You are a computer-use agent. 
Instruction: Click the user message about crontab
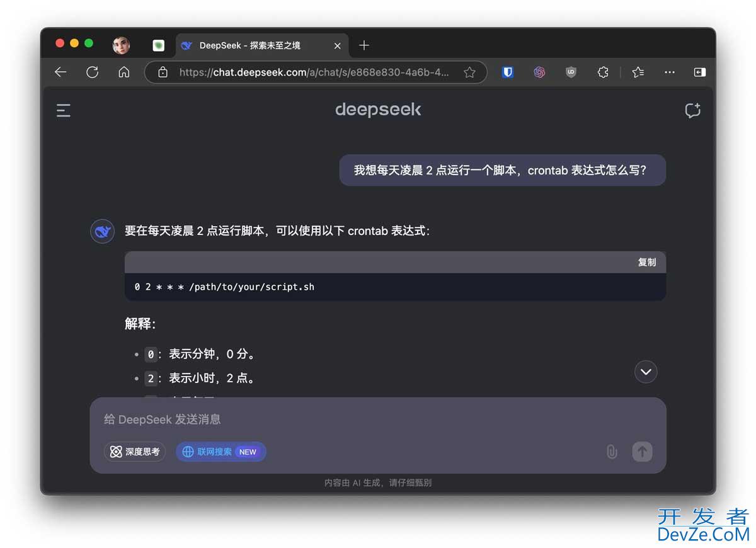(502, 170)
